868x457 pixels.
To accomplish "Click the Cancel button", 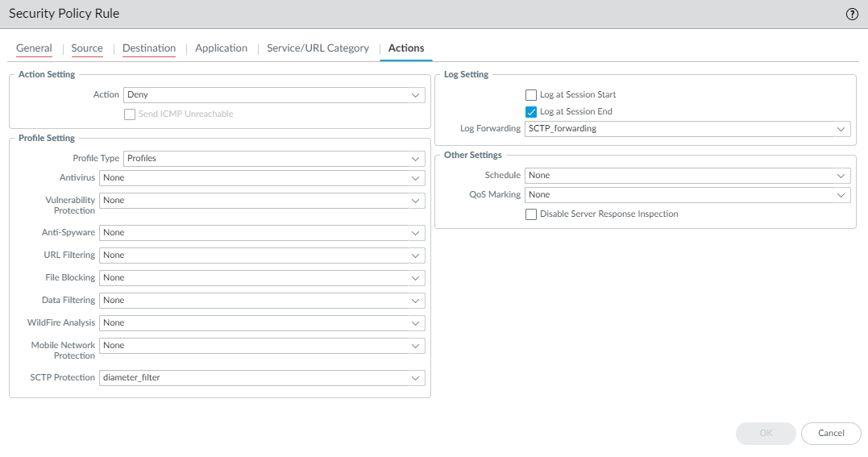I will 831,434.
